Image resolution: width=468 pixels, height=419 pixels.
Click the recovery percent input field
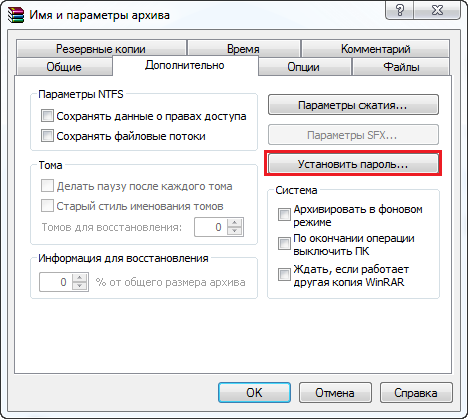(x=56, y=282)
